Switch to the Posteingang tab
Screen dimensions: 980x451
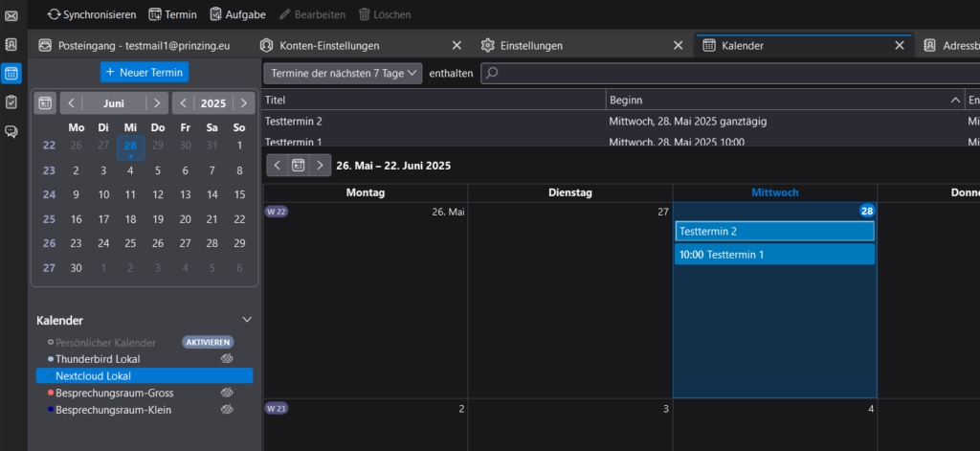point(142,46)
